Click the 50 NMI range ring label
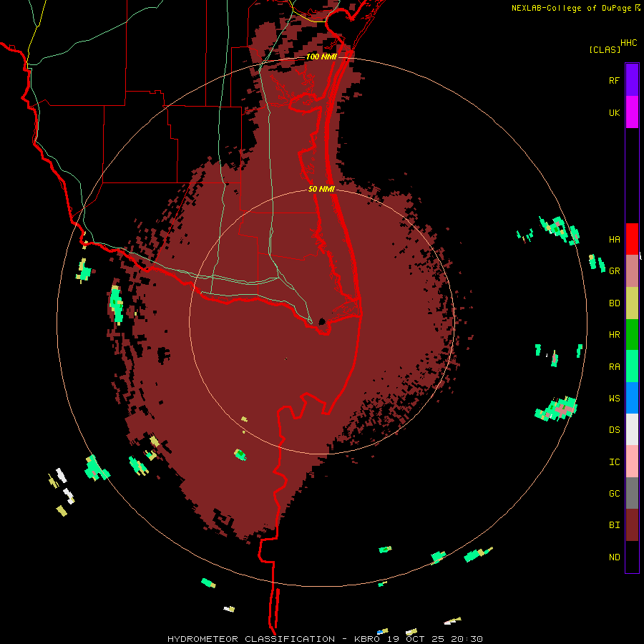Screen dimensions: 644x644 pyautogui.click(x=321, y=189)
